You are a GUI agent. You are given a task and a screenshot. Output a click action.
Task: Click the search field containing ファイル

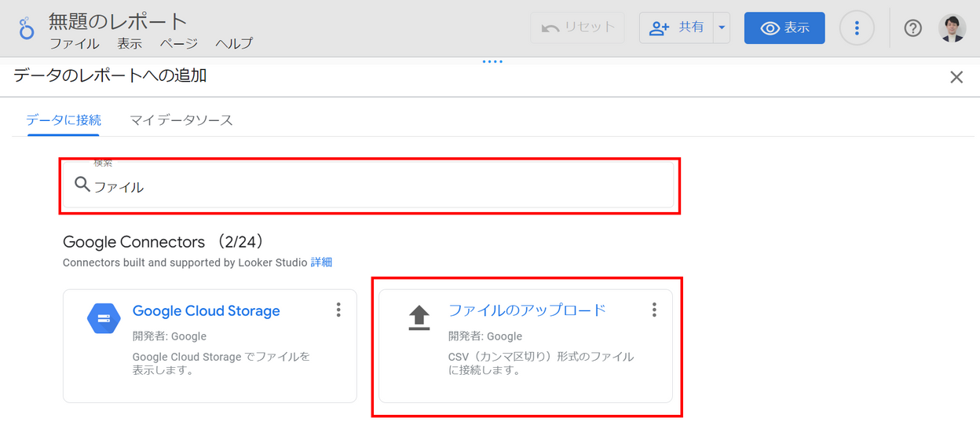(x=369, y=185)
